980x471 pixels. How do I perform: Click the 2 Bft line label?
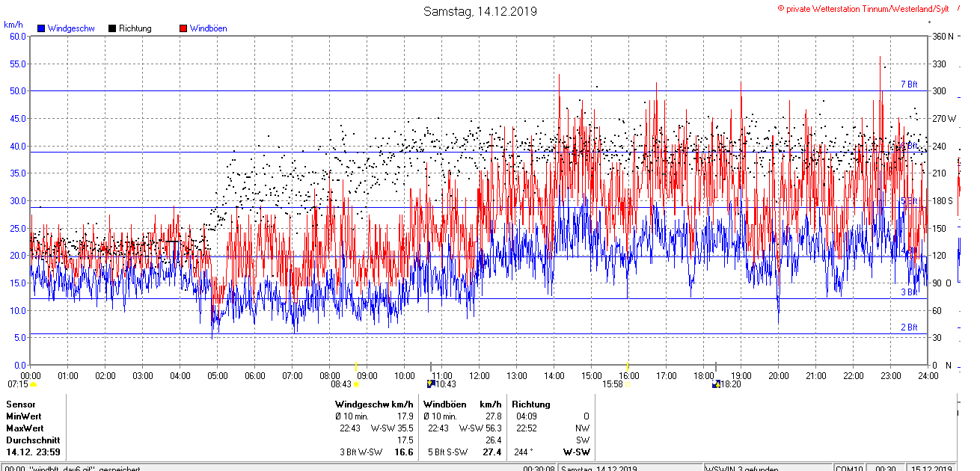pos(909,327)
